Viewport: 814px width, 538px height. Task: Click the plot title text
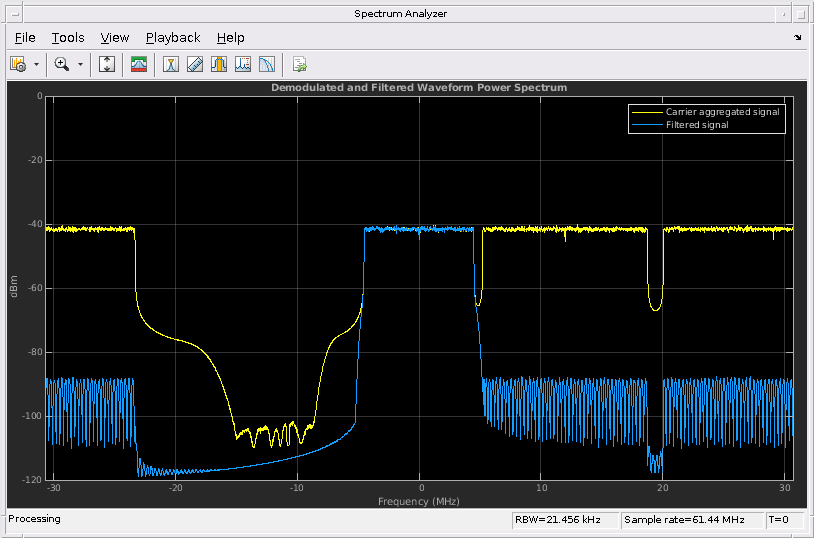pyautogui.click(x=419, y=88)
